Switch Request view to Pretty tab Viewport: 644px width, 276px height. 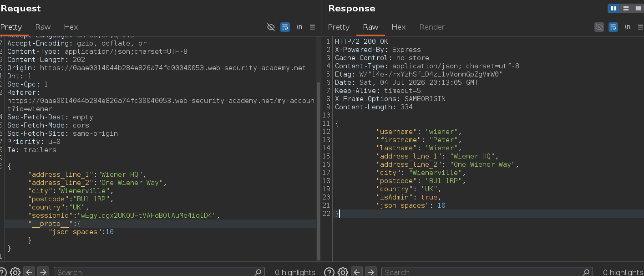click(11, 27)
